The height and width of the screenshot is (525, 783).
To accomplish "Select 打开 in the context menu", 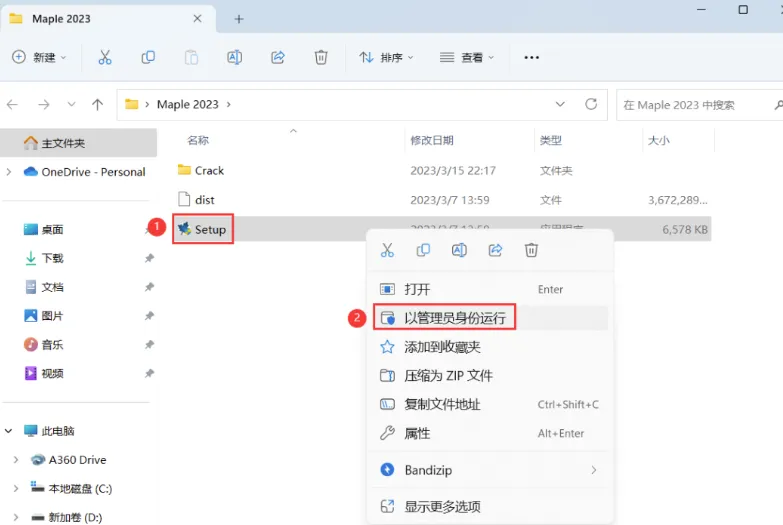I will tap(490, 289).
